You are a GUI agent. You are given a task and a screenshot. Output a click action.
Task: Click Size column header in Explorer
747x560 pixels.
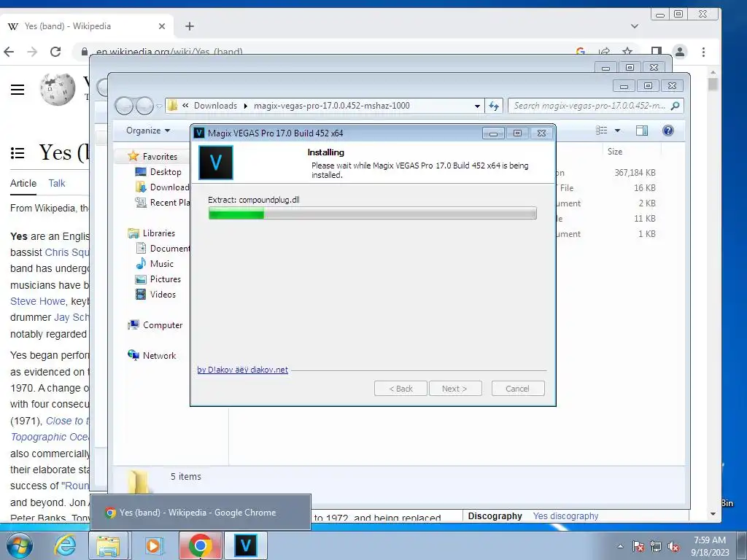(615, 152)
